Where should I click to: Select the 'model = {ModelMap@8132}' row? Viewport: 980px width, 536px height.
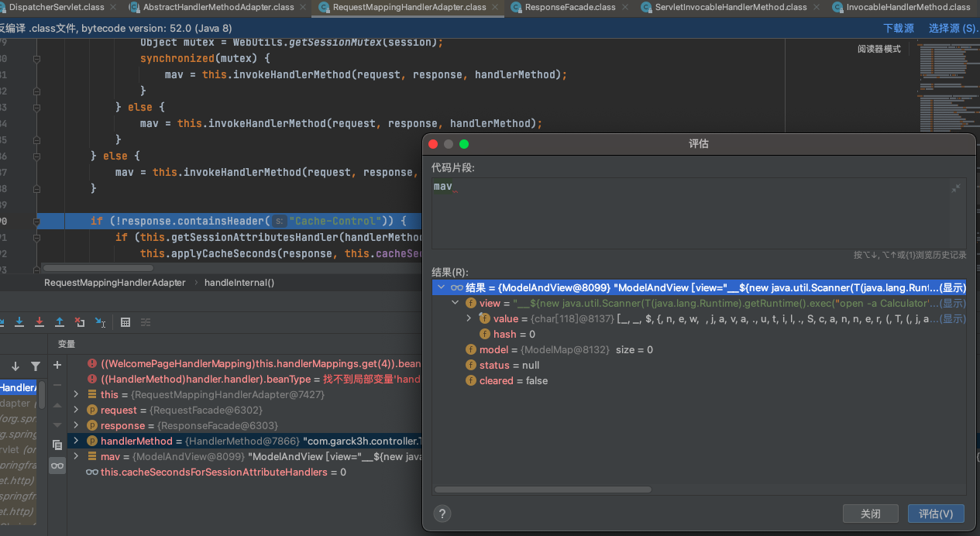point(699,349)
